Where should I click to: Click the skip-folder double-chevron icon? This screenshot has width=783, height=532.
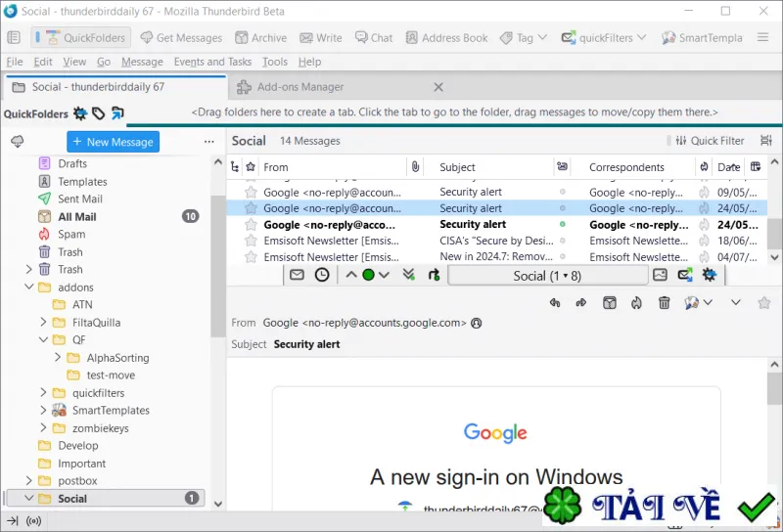[x=408, y=275]
